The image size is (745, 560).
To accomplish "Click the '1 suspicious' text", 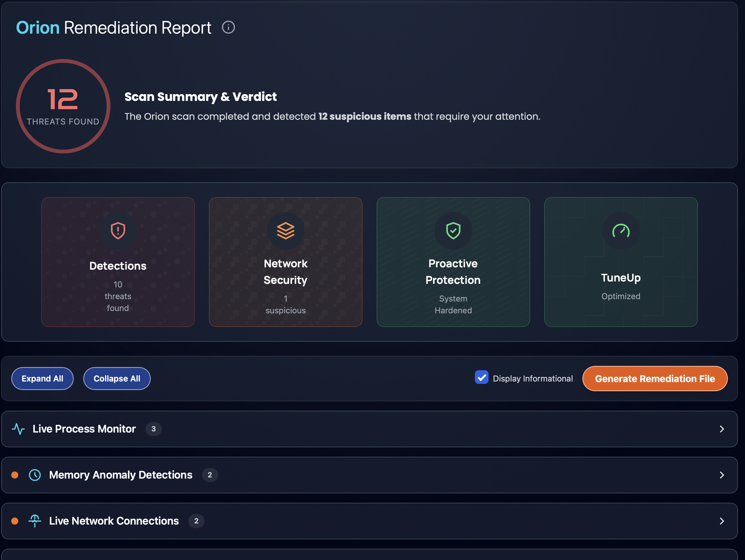I will coord(286,304).
